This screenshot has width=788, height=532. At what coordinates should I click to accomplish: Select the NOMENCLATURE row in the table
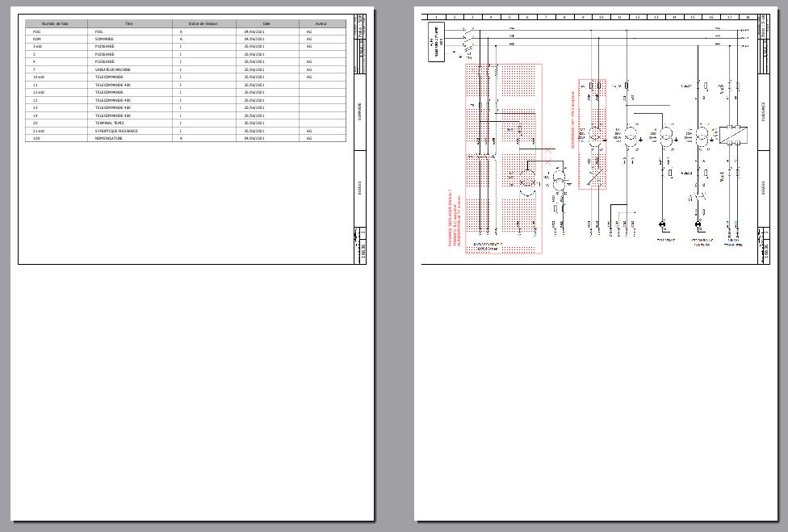[x=186, y=138]
